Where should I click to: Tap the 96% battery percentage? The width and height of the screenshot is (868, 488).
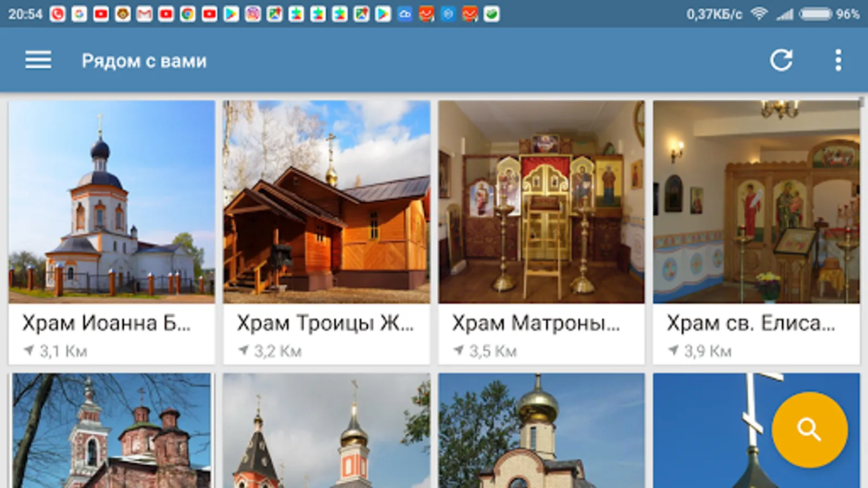pos(848,14)
